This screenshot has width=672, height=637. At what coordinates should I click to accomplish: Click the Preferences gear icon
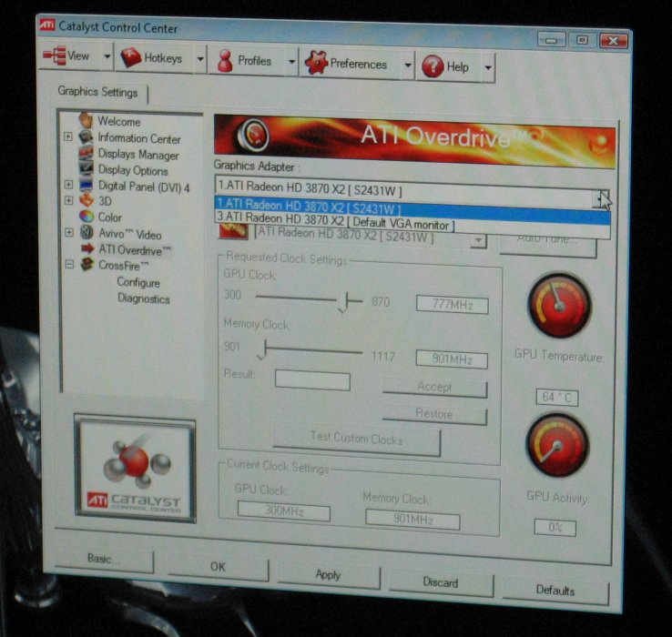point(316,62)
